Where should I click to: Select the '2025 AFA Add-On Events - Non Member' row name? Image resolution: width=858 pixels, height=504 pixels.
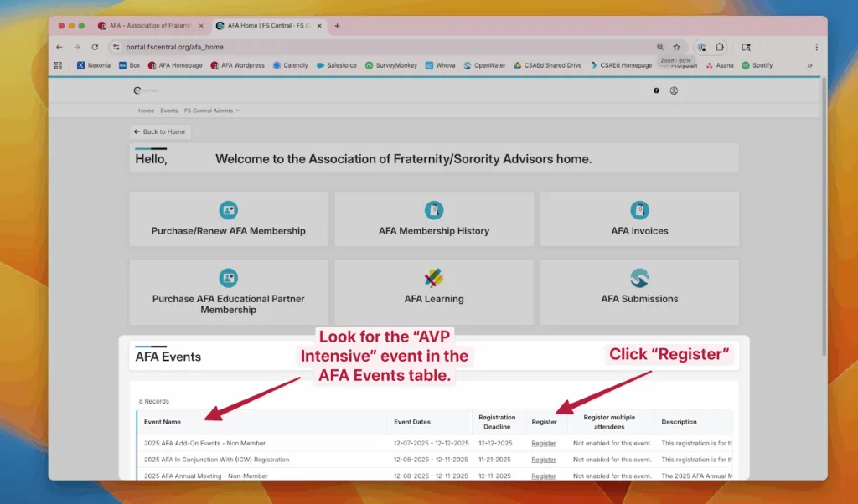[204, 444]
